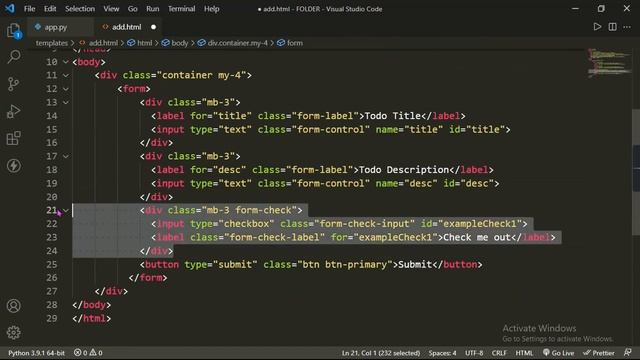The width and height of the screenshot is (640, 360).
Task: Change language mode via HTML
Action: 524,353
